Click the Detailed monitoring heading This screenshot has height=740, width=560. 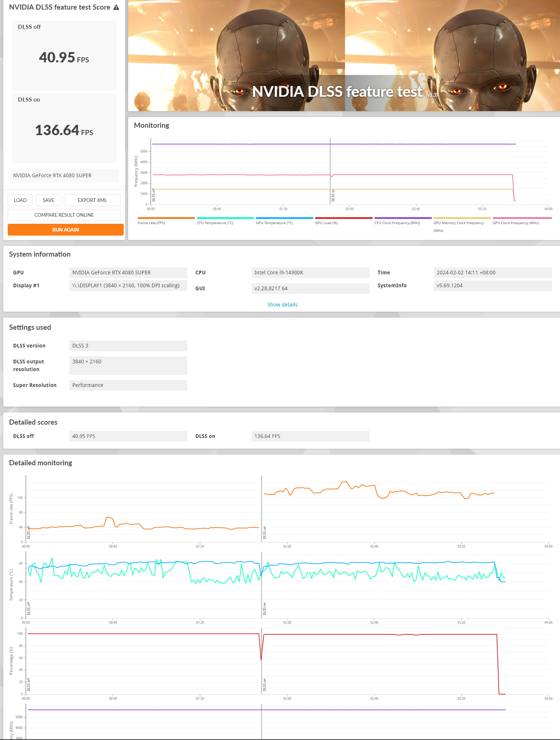click(41, 463)
